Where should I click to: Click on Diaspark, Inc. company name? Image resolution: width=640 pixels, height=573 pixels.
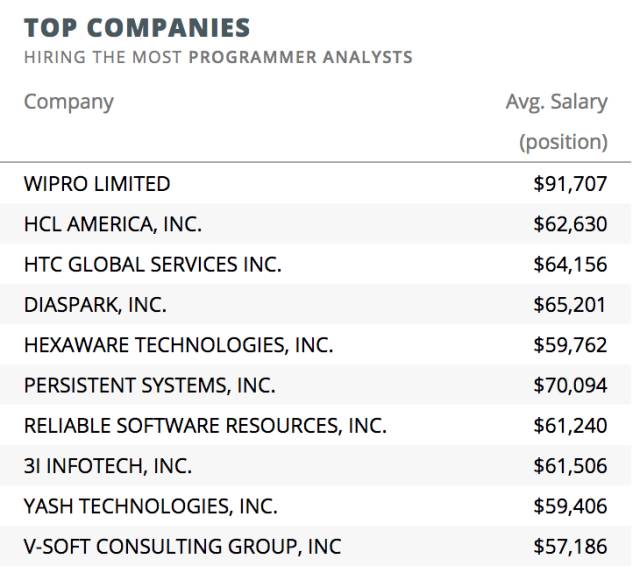pyautogui.click(x=95, y=305)
